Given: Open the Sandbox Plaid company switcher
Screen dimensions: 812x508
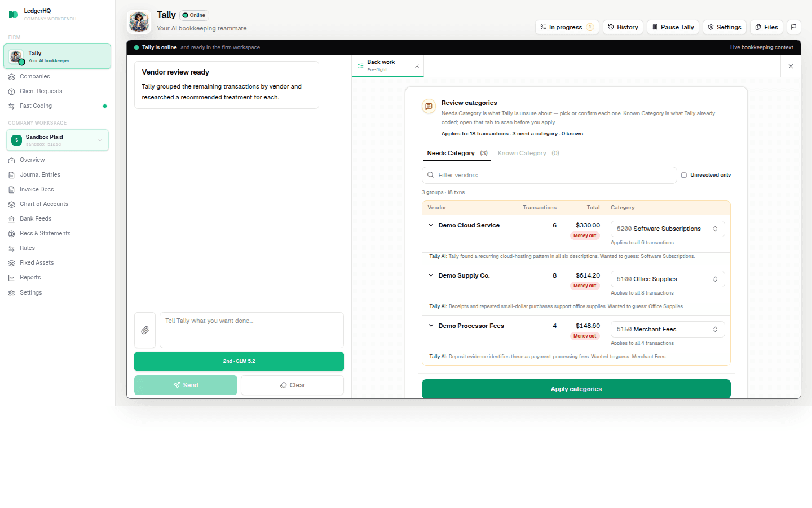Looking at the screenshot, I should [x=58, y=141].
